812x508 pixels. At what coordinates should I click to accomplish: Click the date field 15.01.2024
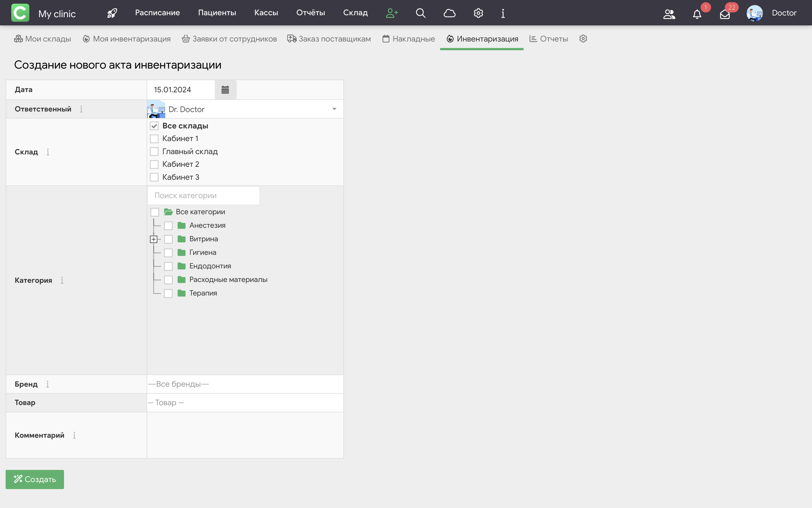(x=181, y=90)
